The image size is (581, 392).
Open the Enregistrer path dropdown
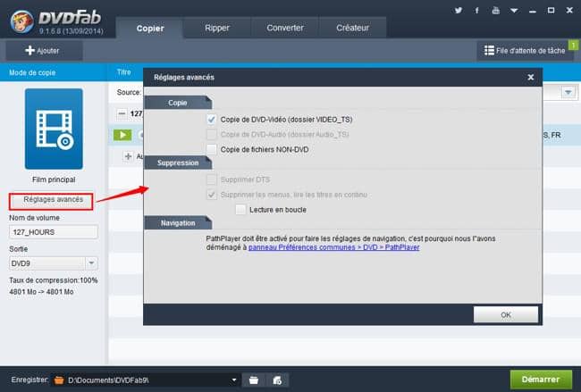point(234,380)
